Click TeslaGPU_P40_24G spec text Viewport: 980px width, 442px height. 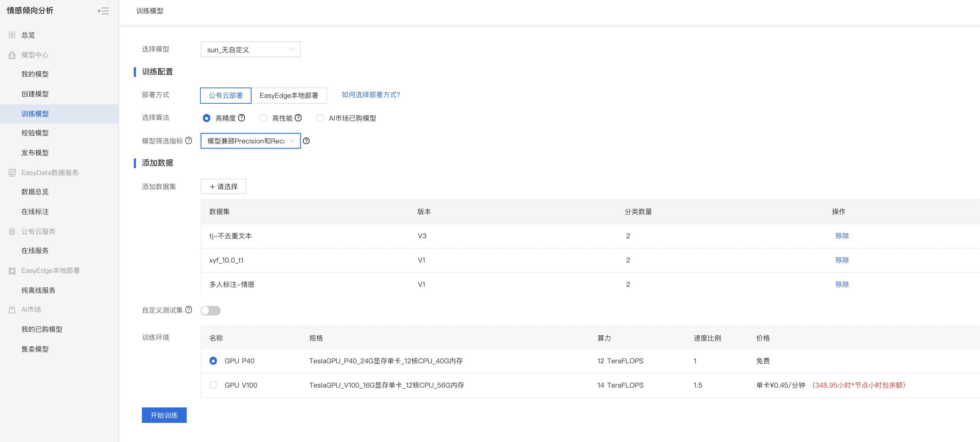pyautogui.click(x=386, y=361)
